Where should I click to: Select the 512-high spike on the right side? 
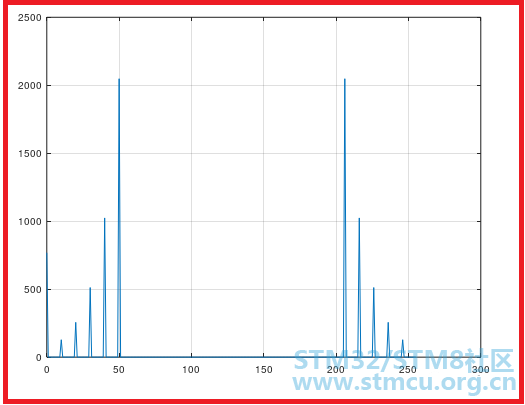(x=374, y=322)
